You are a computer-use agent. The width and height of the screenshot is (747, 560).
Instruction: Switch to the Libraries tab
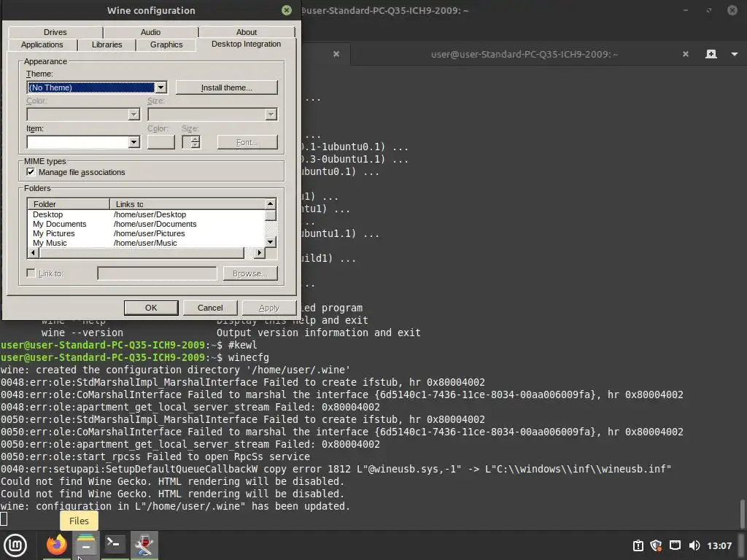click(107, 44)
